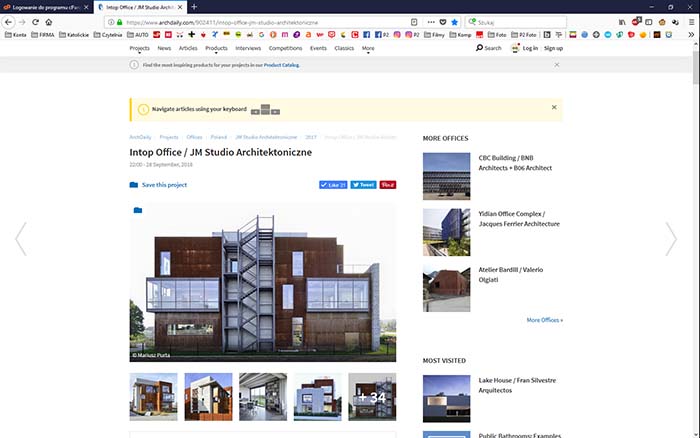Open the Konta bookmarks folder

16,34
